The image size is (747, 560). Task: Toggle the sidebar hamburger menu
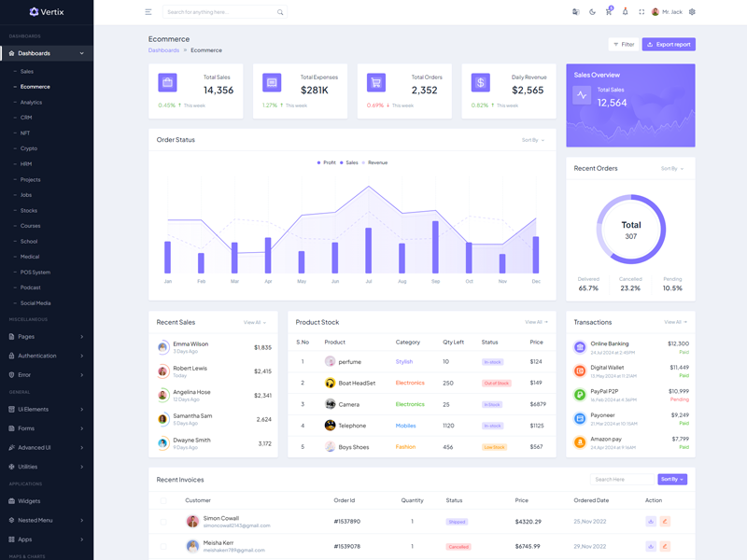tap(148, 12)
